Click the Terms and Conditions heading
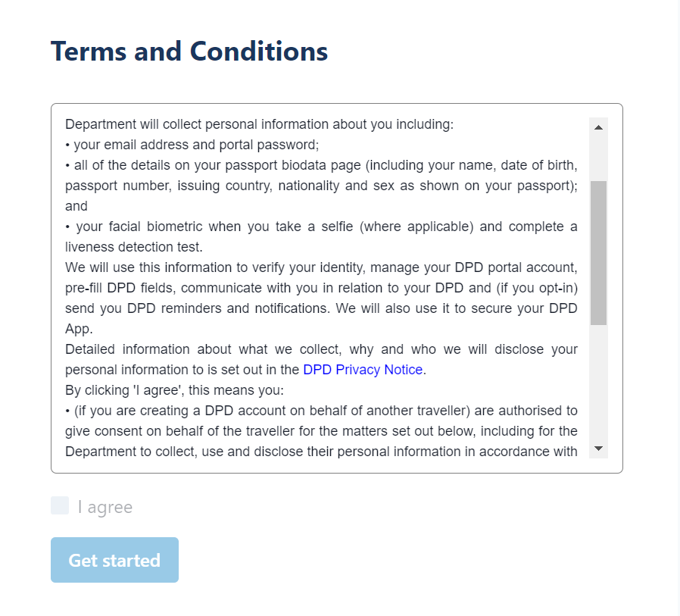Image resolution: width=680 pixels, height=616 pixels. (x=189, y=52)
